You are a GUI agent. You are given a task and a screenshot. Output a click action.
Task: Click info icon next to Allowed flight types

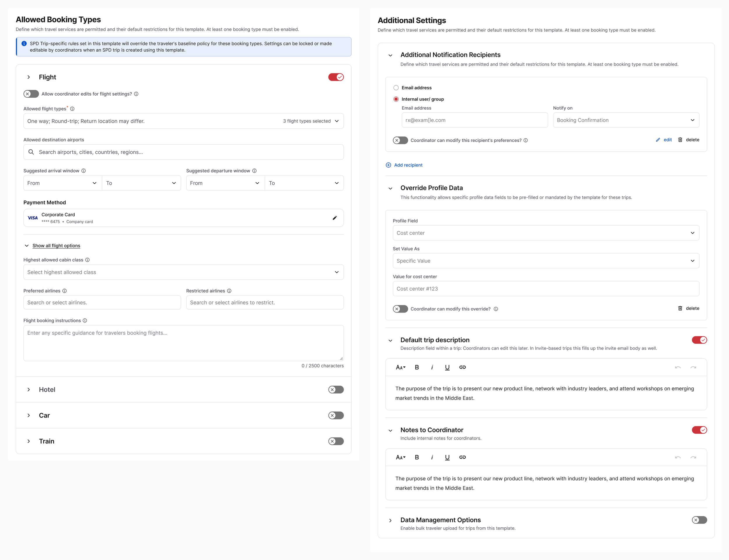point(72,109)
